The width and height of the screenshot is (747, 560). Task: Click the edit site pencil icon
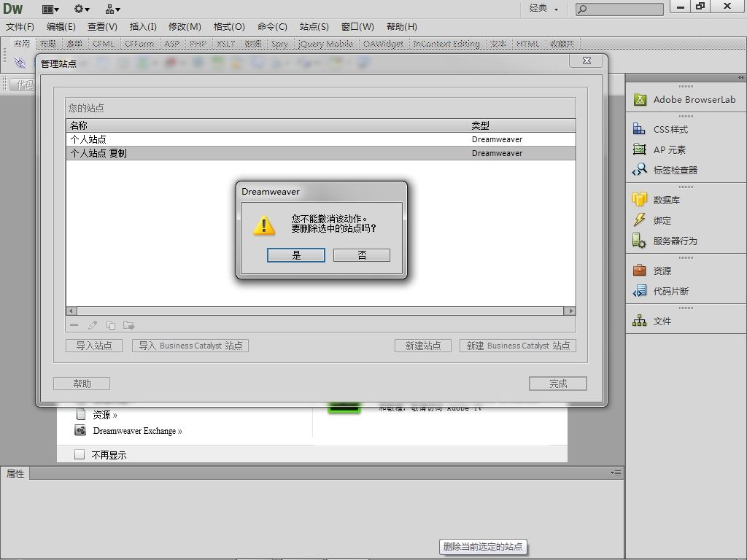pos(93,325)
